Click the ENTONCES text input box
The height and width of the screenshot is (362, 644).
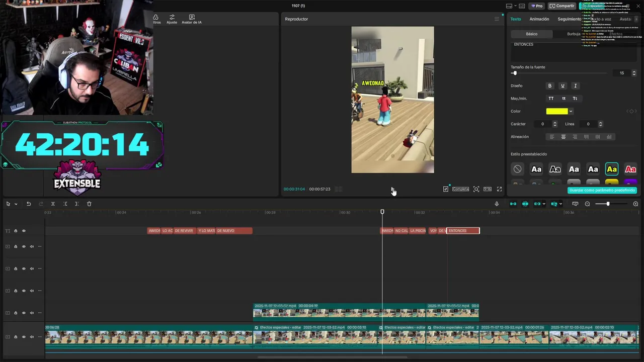574,52
